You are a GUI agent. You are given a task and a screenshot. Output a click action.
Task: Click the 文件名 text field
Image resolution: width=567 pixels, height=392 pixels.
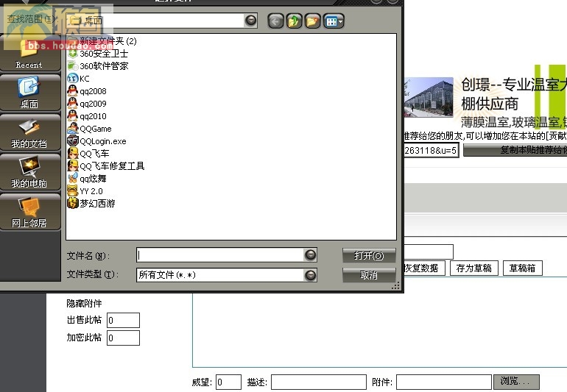(x=220, y=255)
